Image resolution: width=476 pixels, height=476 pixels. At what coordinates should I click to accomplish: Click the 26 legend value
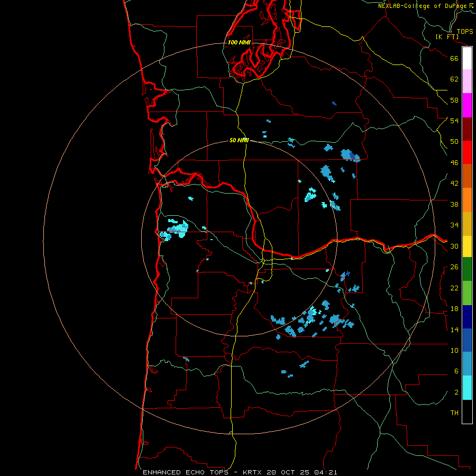[x=454, y=267]
